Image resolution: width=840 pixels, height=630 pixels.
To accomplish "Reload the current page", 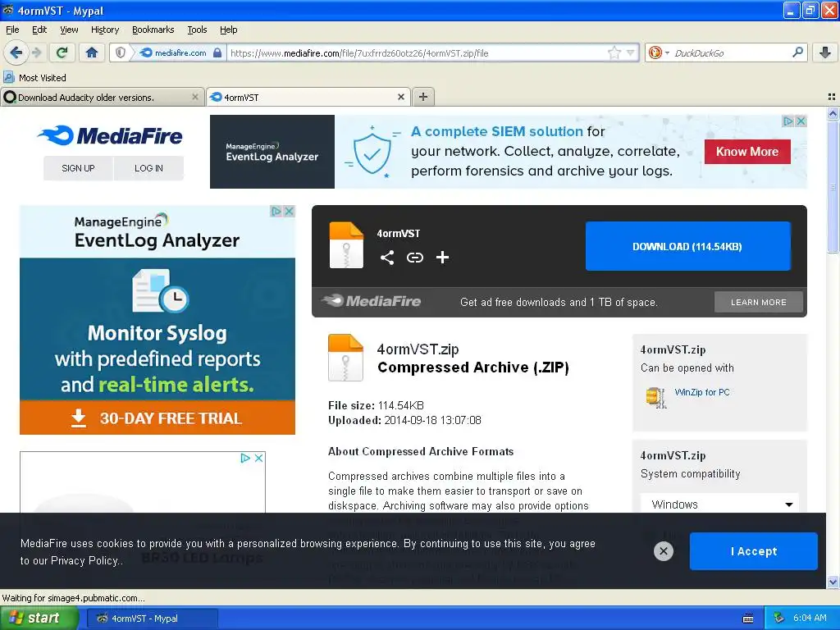I will pos(62,52).
